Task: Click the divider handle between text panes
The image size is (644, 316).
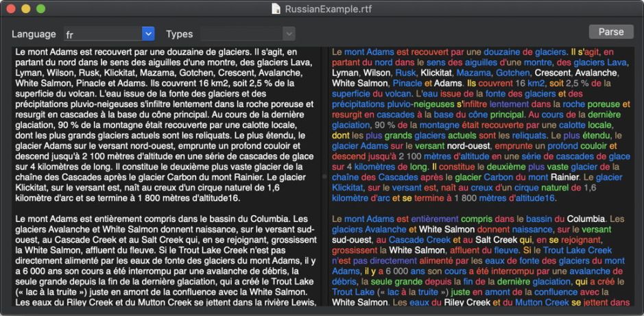Action: [324, 176]
